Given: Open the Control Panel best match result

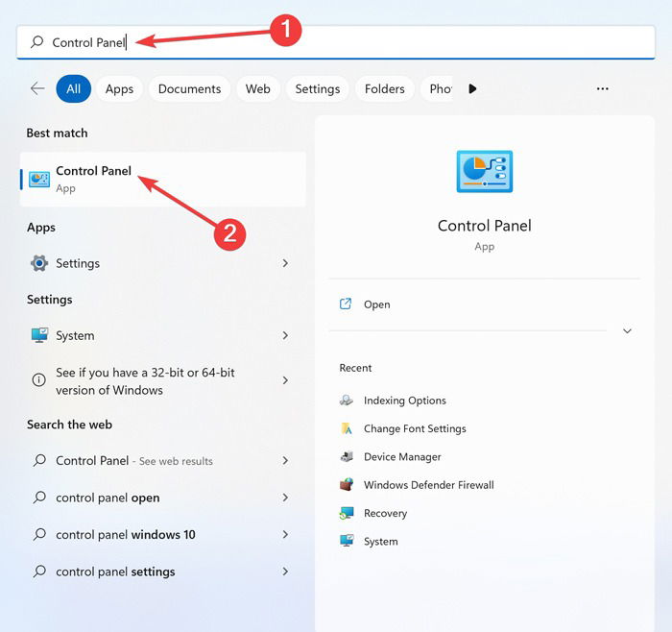Looking at the screenshot, I should tap(163, 180).
